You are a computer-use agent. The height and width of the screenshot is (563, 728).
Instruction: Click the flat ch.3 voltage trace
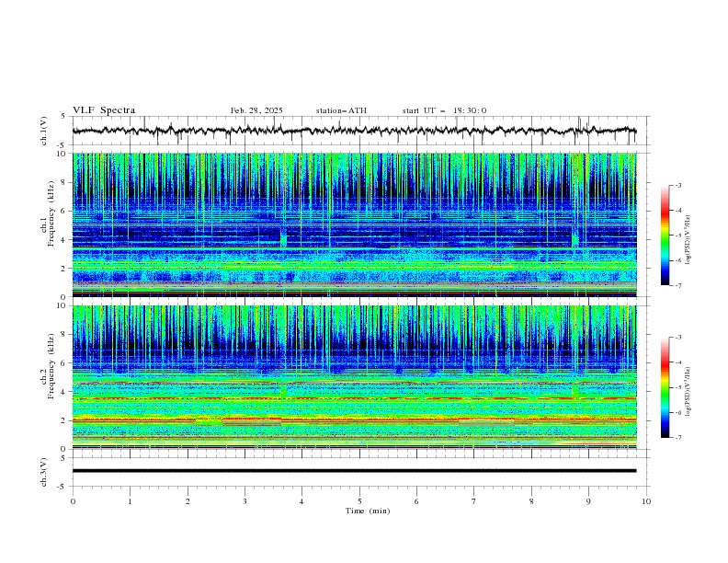(x=354, y=471)
